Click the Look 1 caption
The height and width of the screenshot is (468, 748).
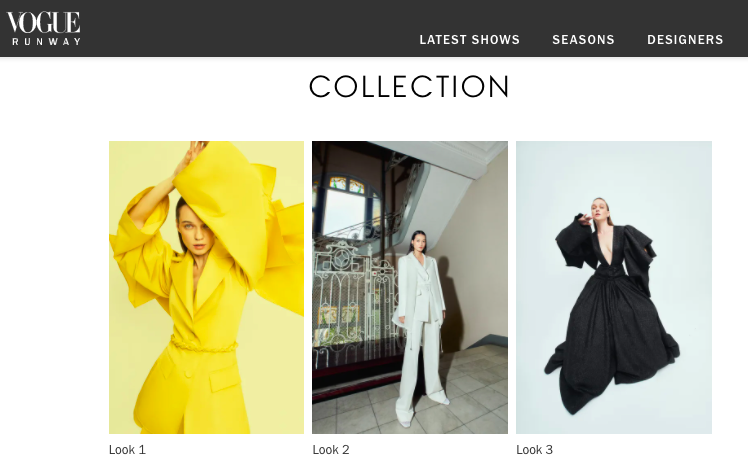[127, 450]
